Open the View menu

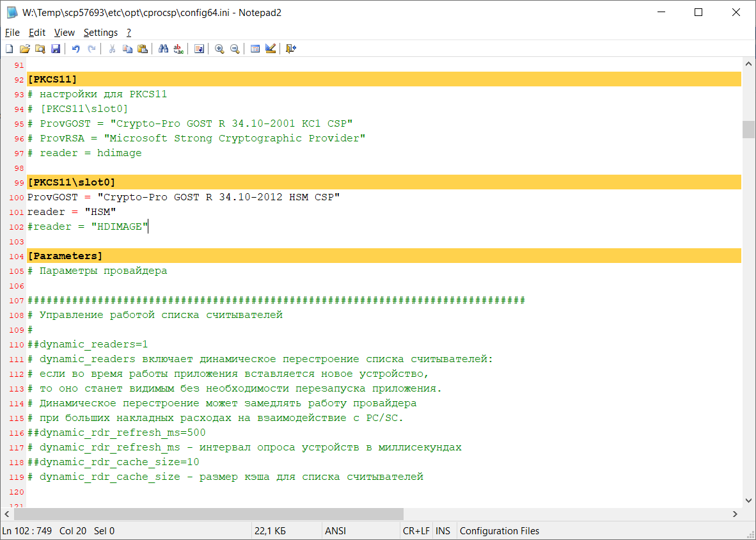tap(64, 33)
